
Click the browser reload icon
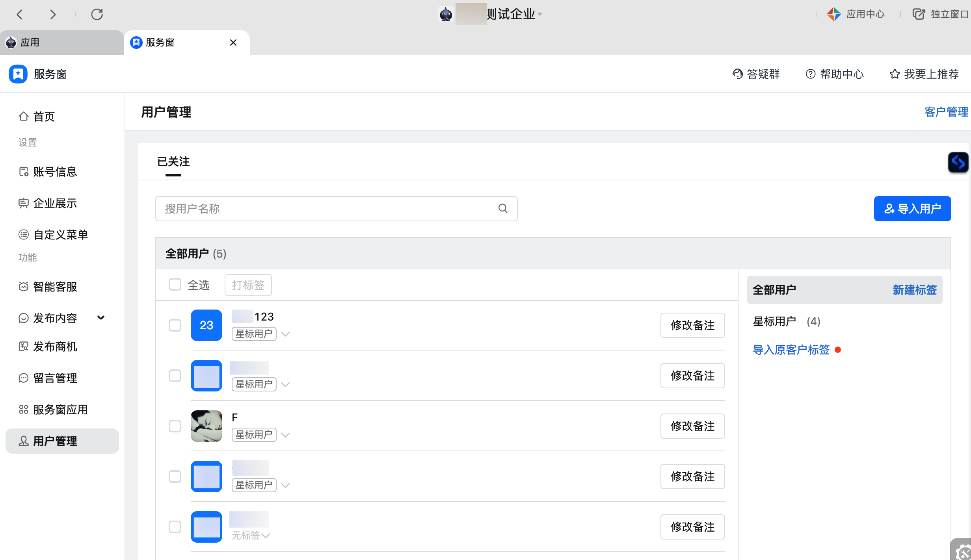(97, 15)
